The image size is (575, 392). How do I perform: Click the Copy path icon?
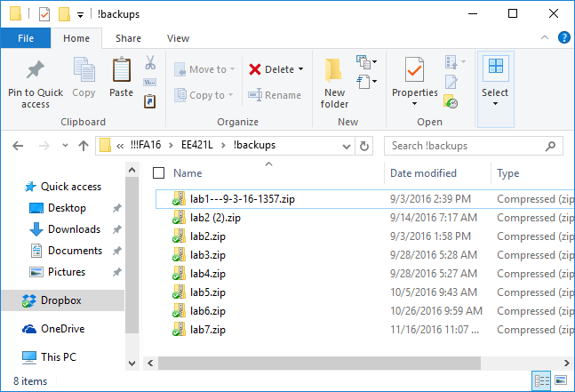[x=150, y=82]
